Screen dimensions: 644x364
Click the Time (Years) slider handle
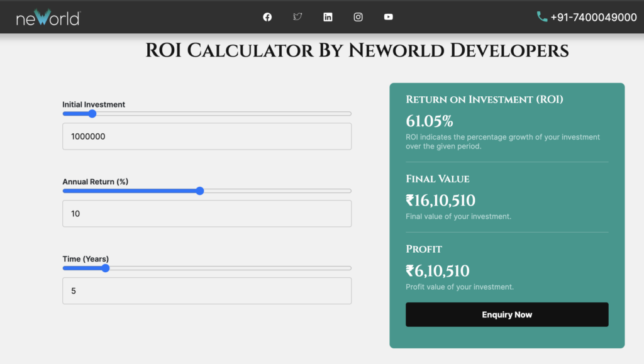coord(106,268)
